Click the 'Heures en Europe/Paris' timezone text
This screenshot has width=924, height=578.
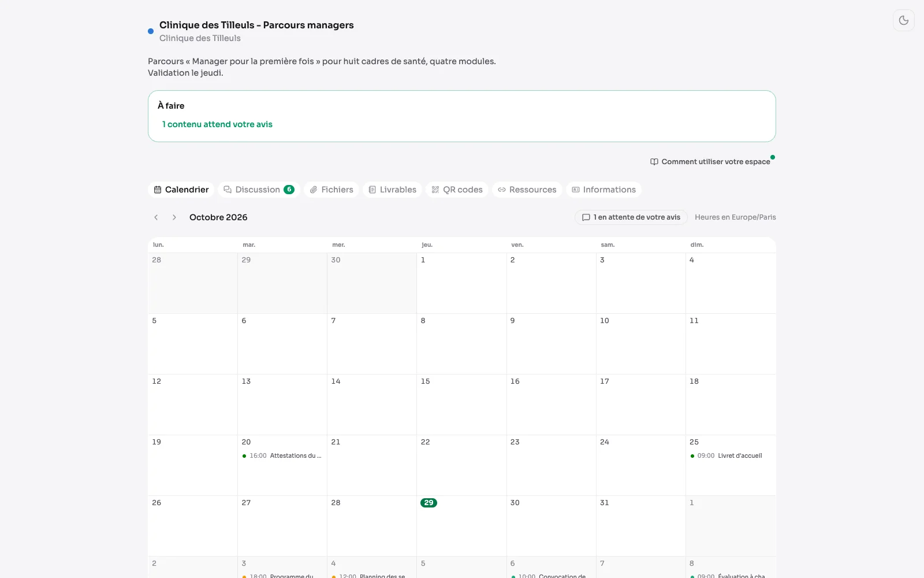[735, 217]
